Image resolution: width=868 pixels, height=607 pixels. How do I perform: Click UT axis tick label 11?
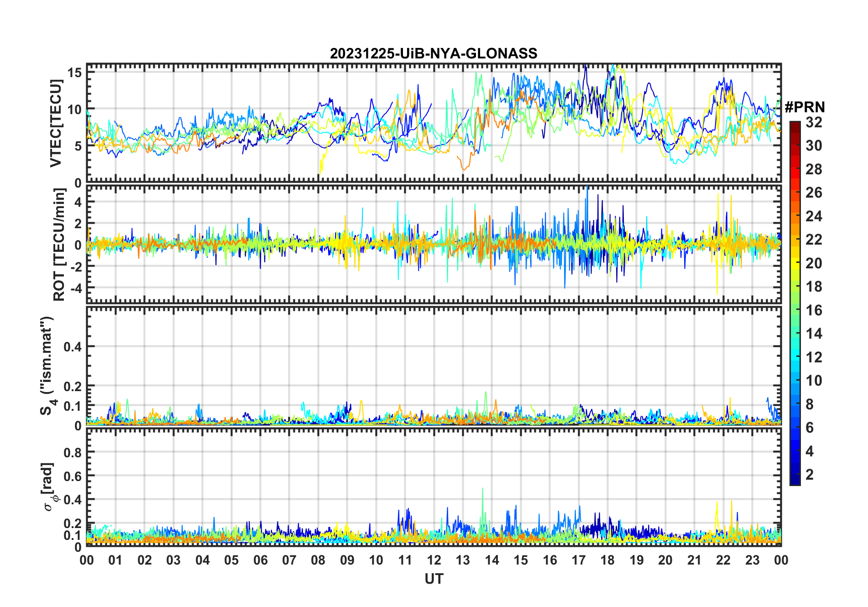coord(405,560)
